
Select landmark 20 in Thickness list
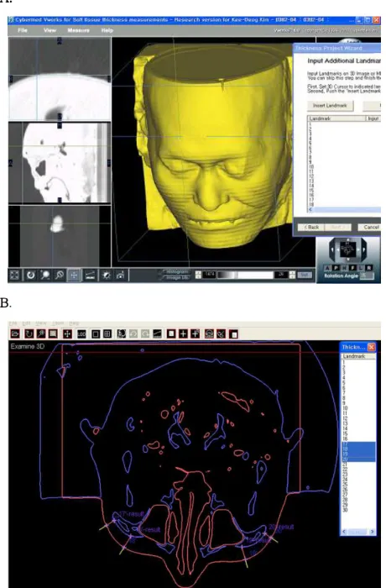tap(358, 459)
